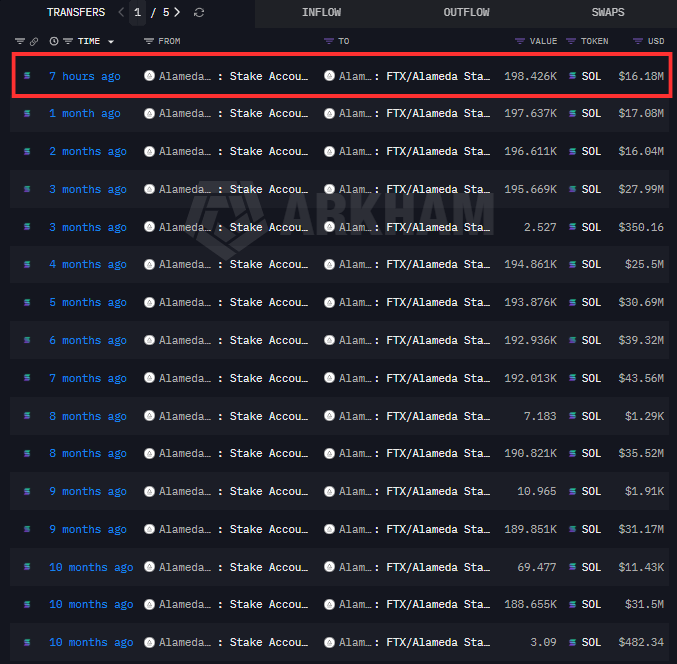The height and width of the screenshot is (664, 677).
Task: Select the $350.16 USD amount
Action: pos(641,227)
